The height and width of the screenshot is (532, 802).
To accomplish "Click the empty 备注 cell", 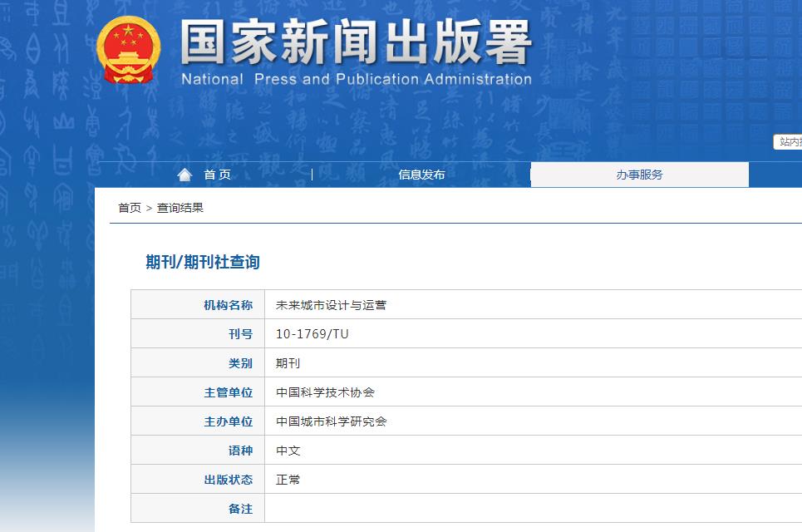I will click(x=499, y=508).
